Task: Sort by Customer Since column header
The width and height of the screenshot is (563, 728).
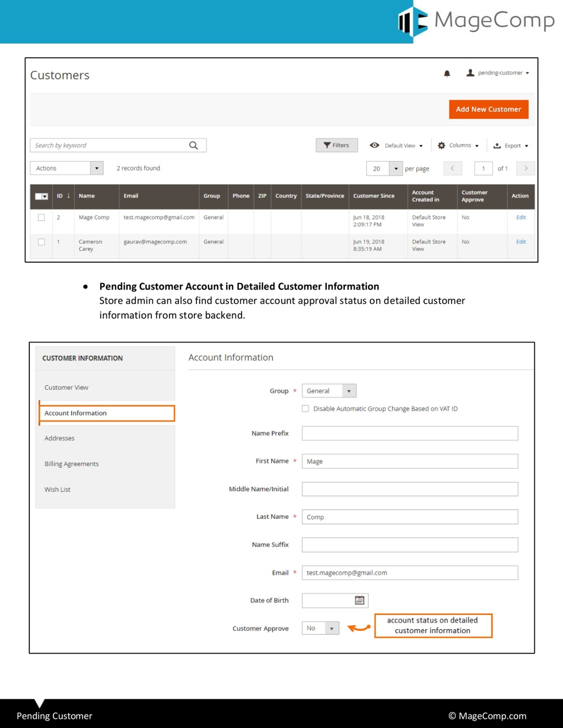Action: (x=378, y=197)
